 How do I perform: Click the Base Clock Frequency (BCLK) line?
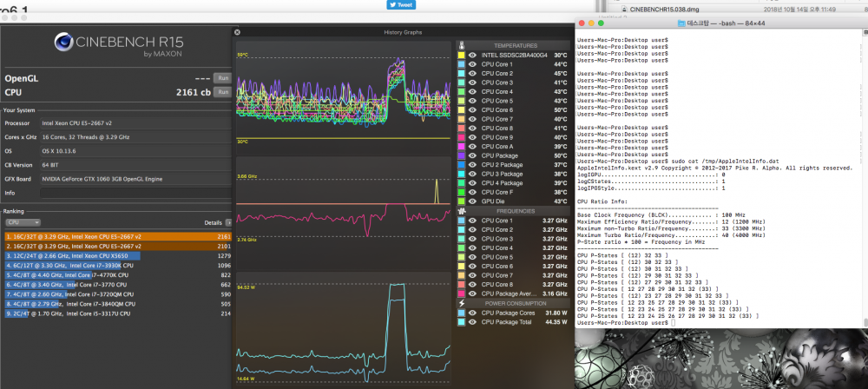click(x=661, y=215)
